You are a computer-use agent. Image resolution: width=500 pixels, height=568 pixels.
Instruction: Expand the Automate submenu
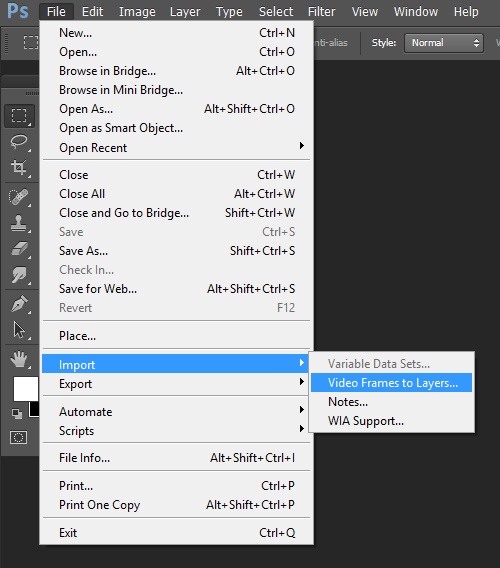click(x=176, y=412)
